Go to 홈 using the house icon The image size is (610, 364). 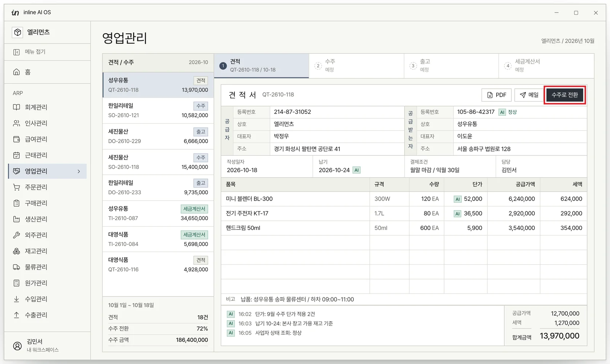[x=16, y=72]
